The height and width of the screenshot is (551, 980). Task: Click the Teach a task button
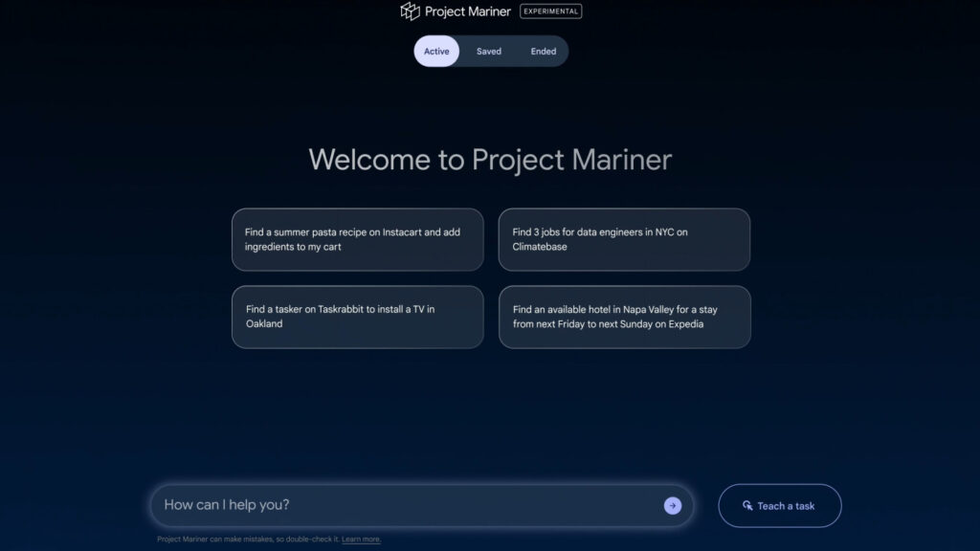pyautogui.click(x=779, y=505)
